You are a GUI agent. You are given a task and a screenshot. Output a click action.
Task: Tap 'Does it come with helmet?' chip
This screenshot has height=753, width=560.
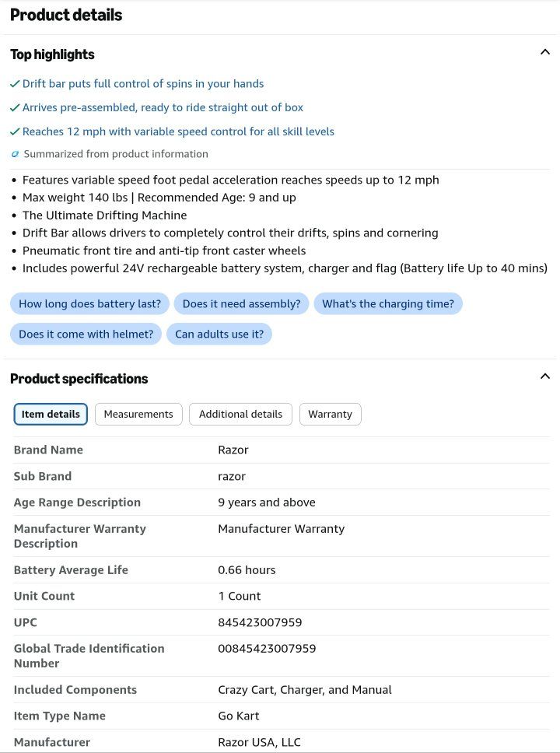(x=86, y=334)
